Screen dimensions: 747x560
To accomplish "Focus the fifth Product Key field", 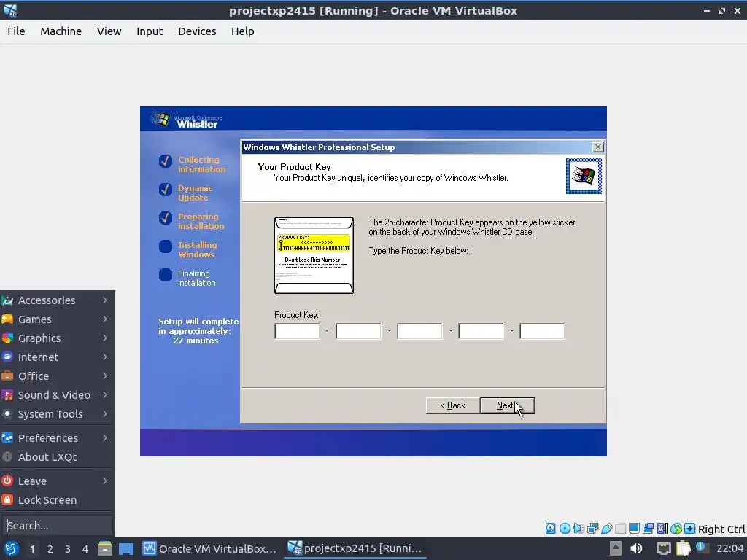I will 542,331.
